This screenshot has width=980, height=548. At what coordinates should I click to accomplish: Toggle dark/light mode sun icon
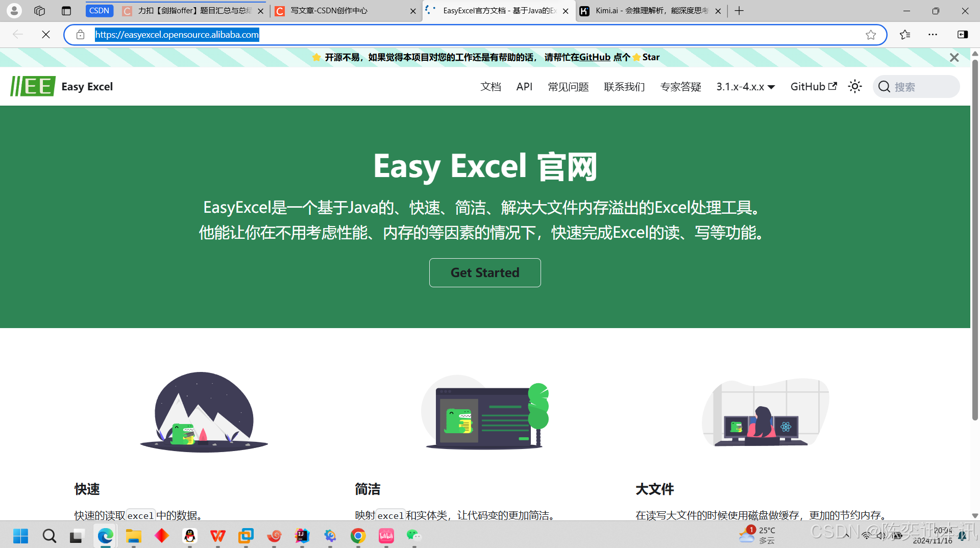(855, 86)
